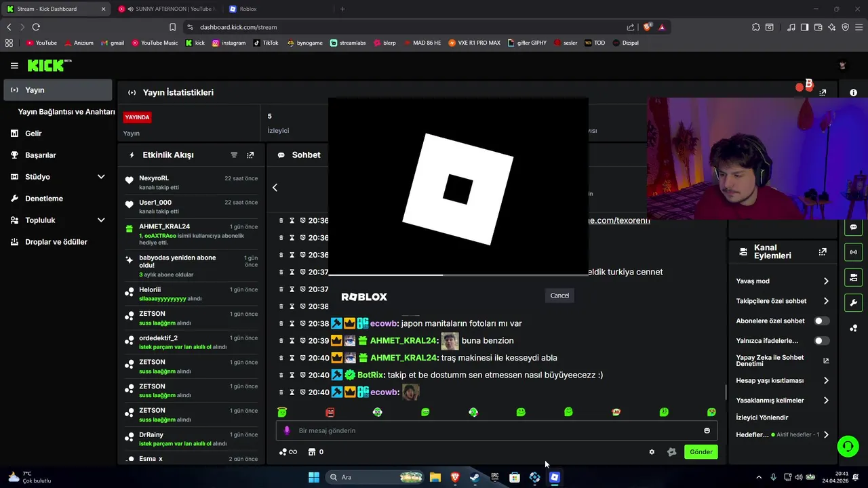Open the profile avatar in Kick header

click(843, 66)
